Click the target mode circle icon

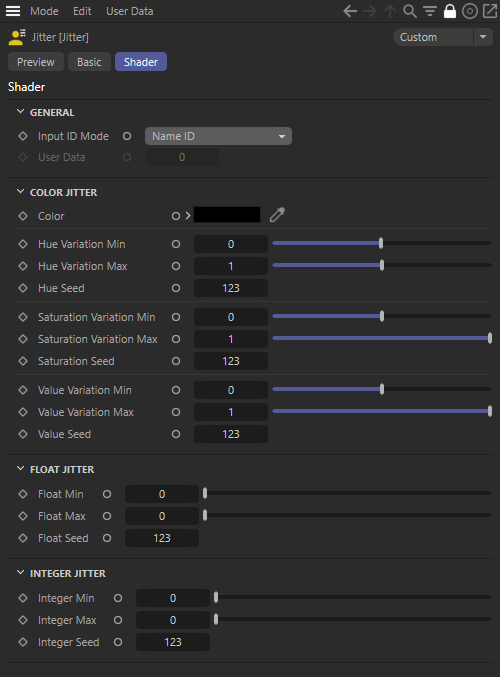tap(470, 11)
